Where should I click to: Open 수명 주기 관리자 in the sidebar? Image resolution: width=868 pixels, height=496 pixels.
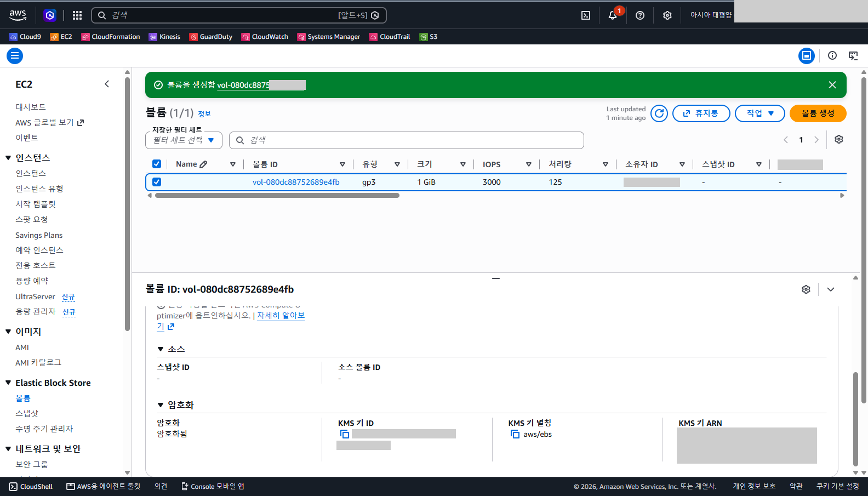tap(44, 429)
